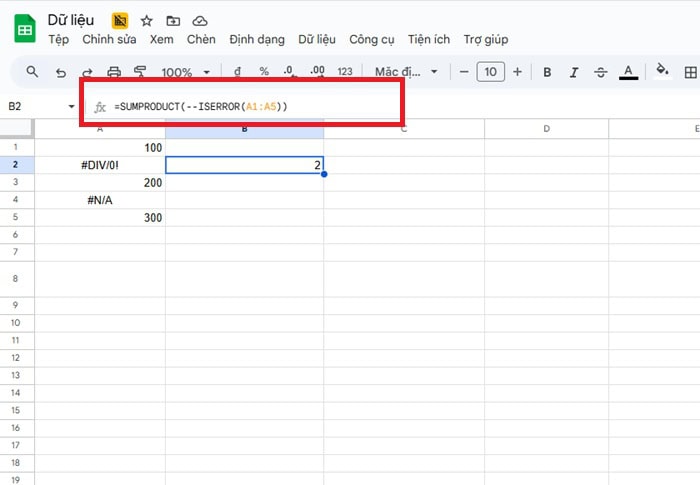
Task: Open the Định dạng menu
Action: pos(257,40)
